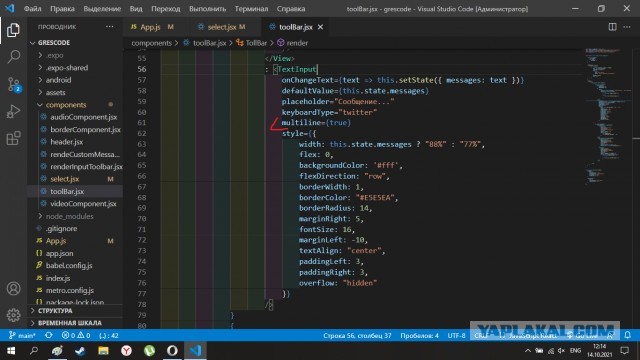Image resolution: width=640 pixels, height=360 pixels.
Task: Open Source Control view with badge
Action: coord(14,84)
